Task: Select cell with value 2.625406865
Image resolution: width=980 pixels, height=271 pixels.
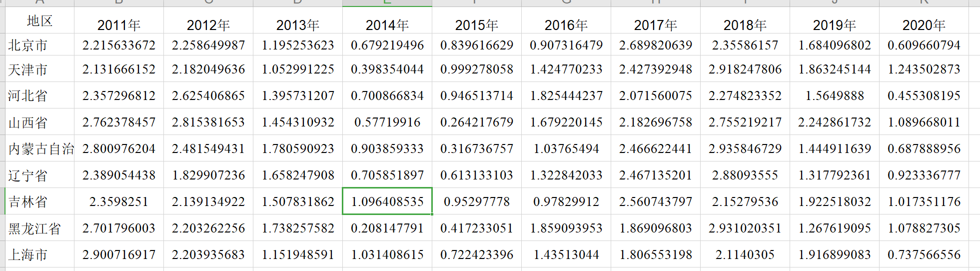Action: pyautogui.click(x=208, y=95)
